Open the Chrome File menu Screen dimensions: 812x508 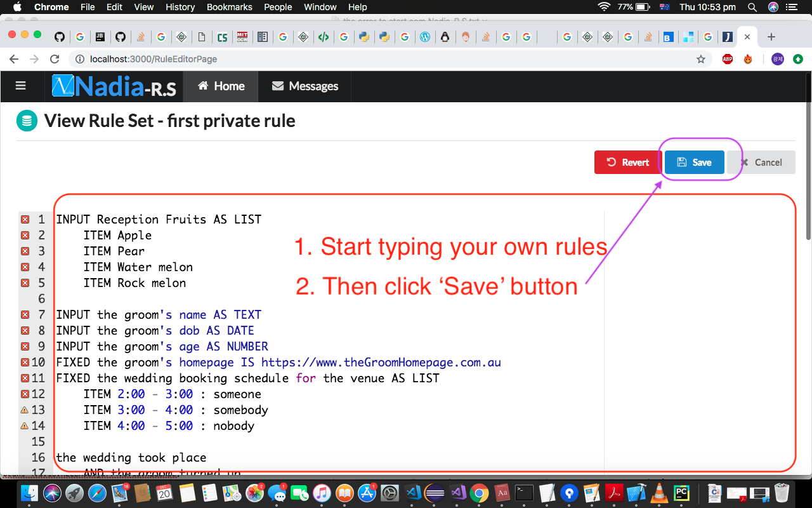pyautogui.click(x=88, y=7)
